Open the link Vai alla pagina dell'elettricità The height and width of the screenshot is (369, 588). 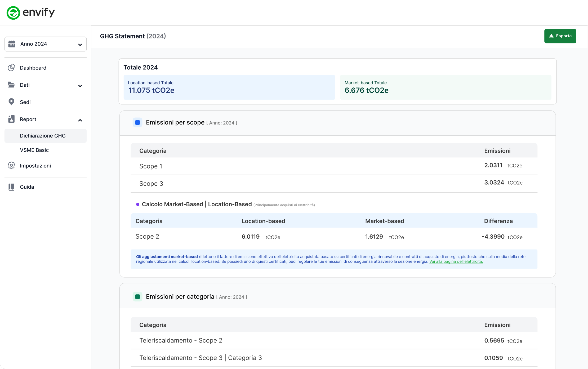click(456, 261)
